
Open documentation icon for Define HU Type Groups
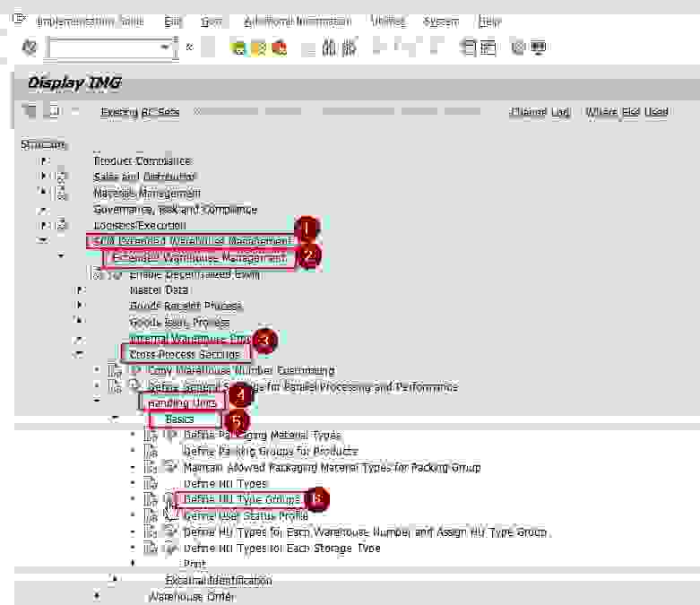pos(151,499)
